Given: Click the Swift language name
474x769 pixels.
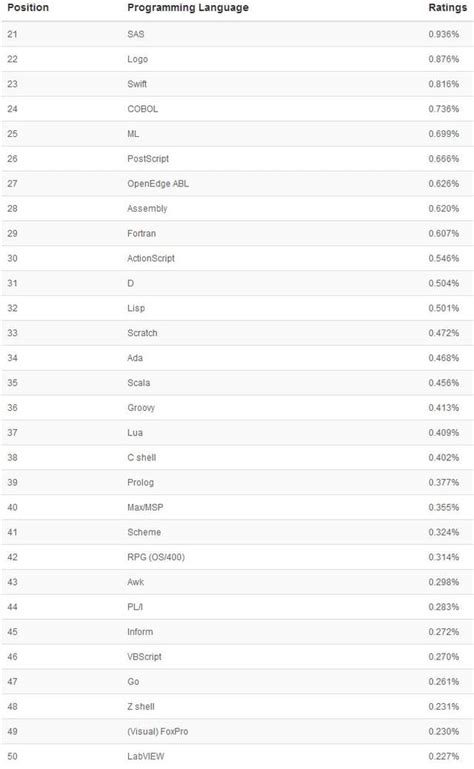Looking at the screenshot, I should pyautogui.click(x=137, y=84).
